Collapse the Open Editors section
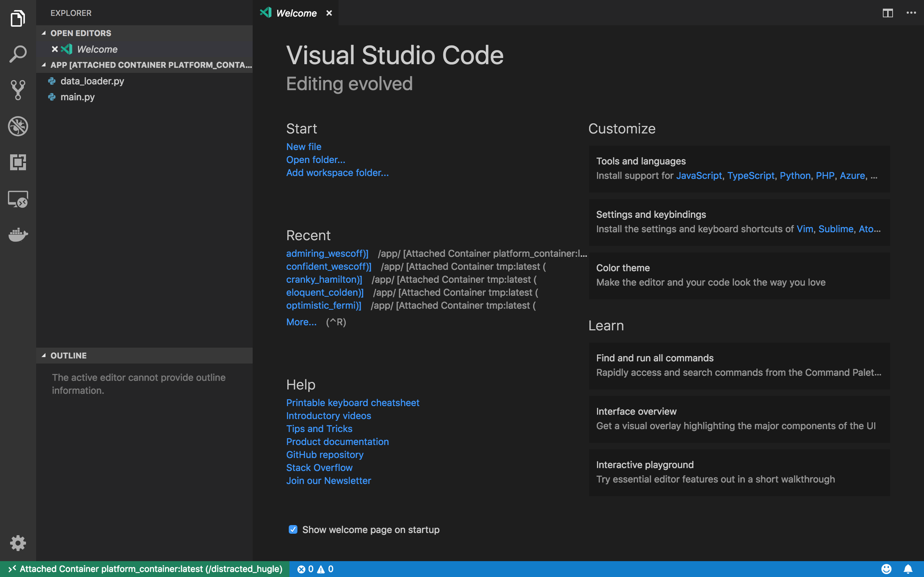This screenshot has width=924, height=577. coord(80,33)
